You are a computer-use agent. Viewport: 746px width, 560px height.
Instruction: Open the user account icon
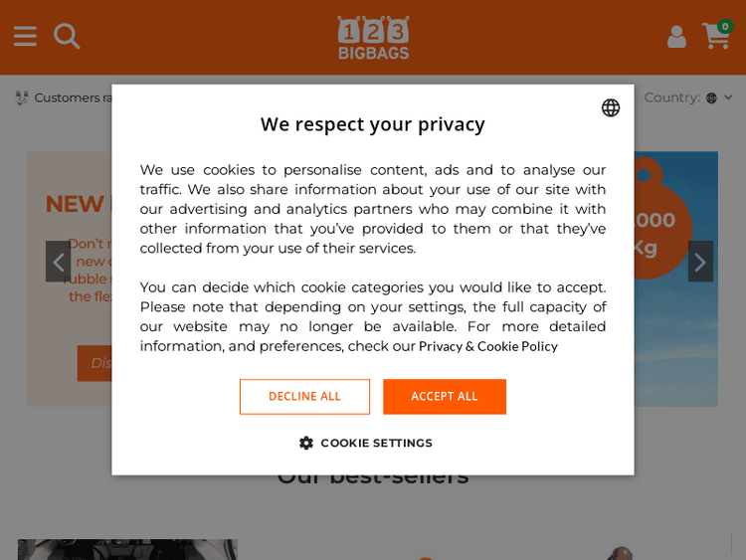(676, 38)
